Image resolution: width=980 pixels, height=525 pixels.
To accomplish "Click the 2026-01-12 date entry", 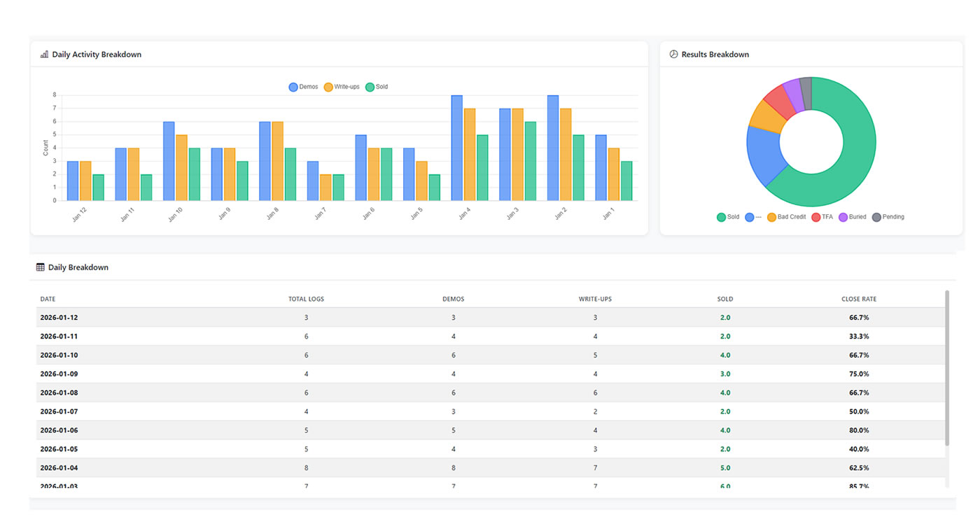I will click(58, 317).
